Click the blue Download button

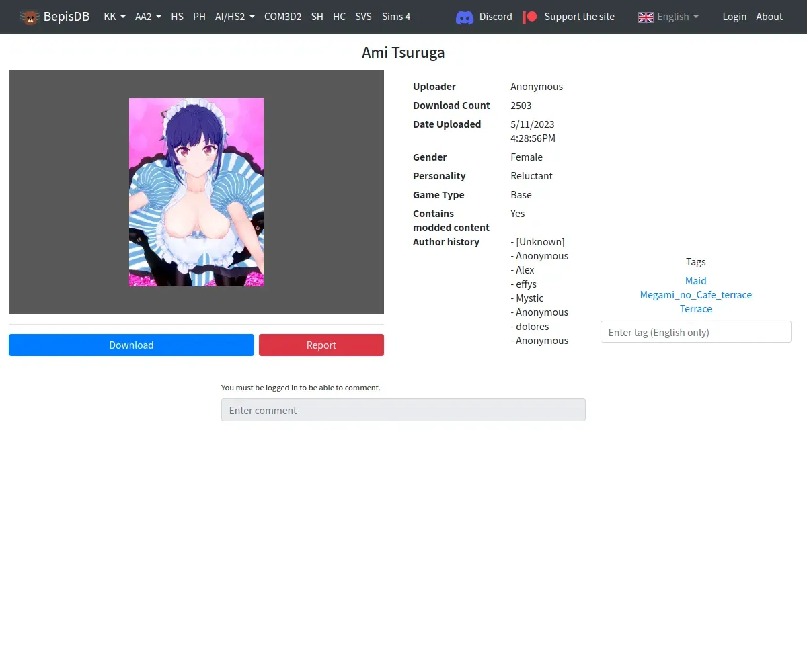point(131,345)
